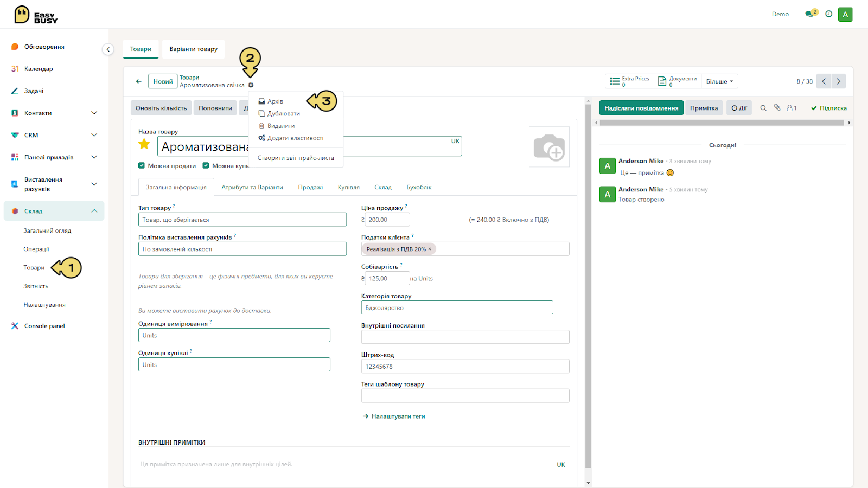
Task: Open the chat messages icon in header
Action: 810,14
